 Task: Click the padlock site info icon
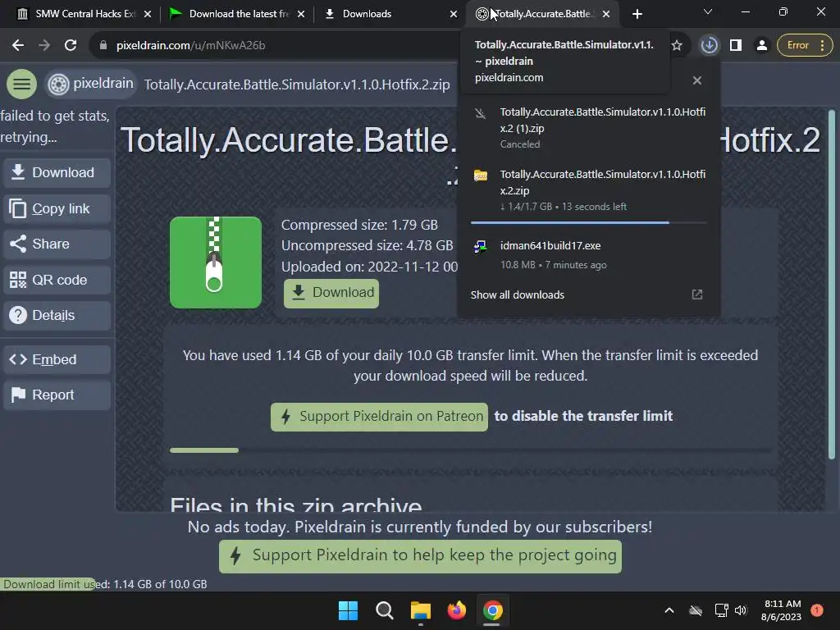(103, 46)
